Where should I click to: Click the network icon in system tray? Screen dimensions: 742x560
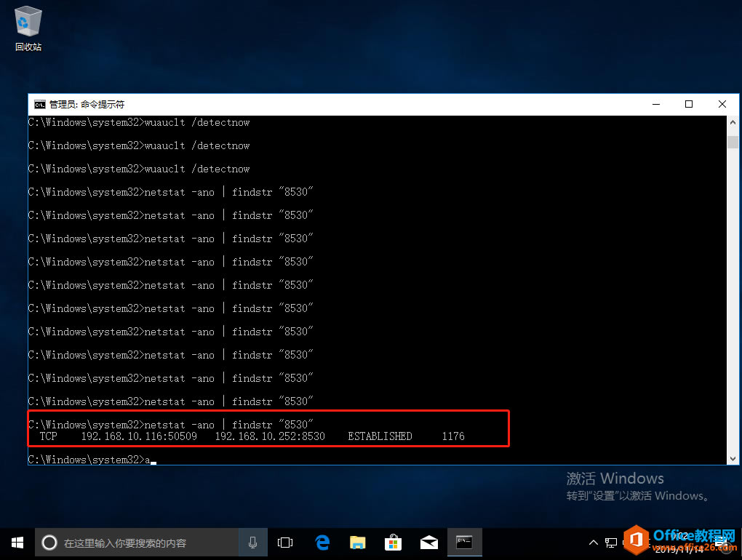[x=611, y=543]
